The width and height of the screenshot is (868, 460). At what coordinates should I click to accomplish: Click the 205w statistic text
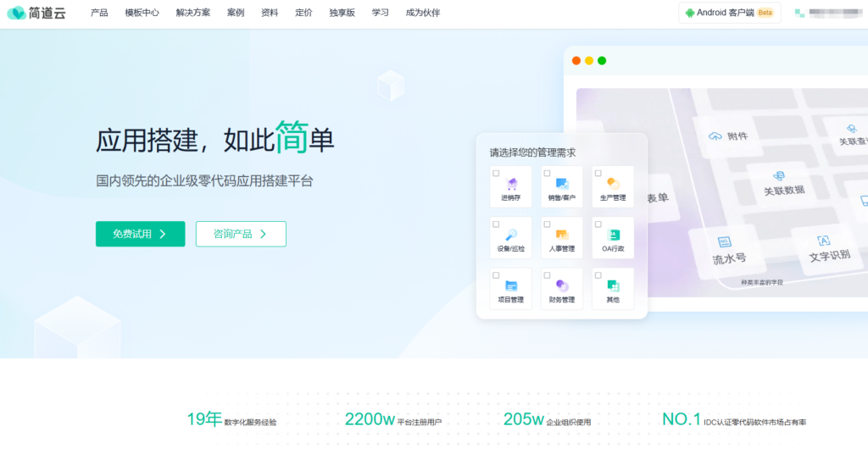(524, 419)
